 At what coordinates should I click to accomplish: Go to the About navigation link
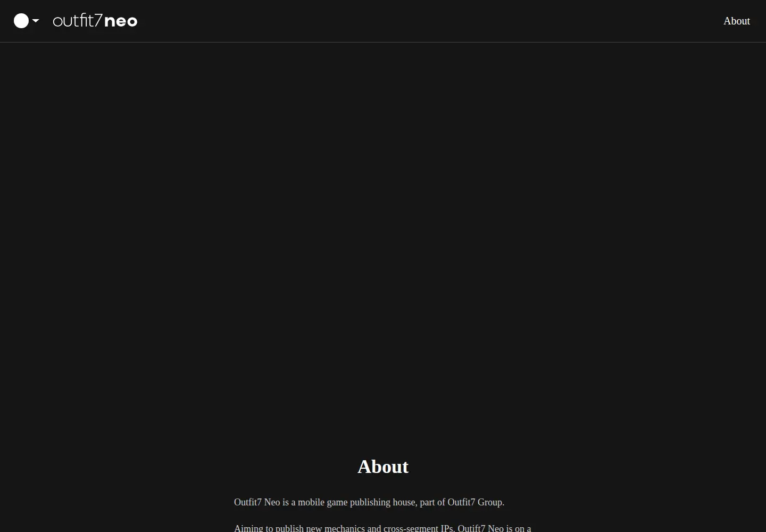pyautogui.click(x=736, y=21)
